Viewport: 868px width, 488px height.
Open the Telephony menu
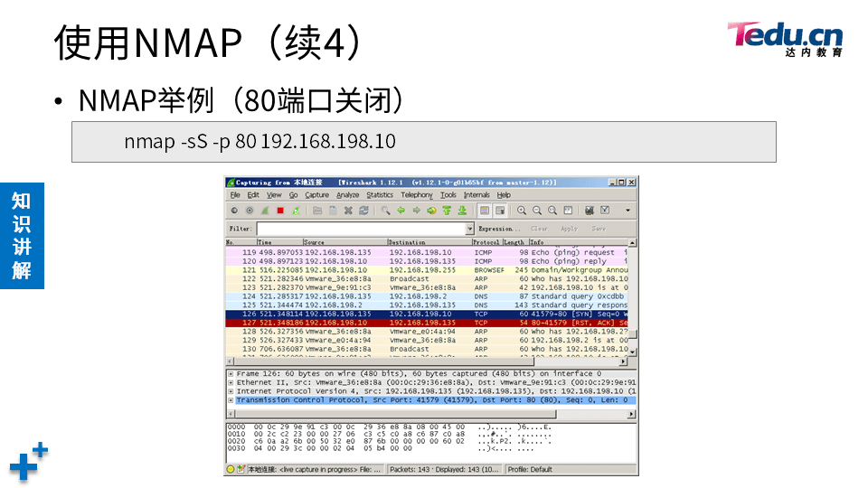(x=417, y=195)
